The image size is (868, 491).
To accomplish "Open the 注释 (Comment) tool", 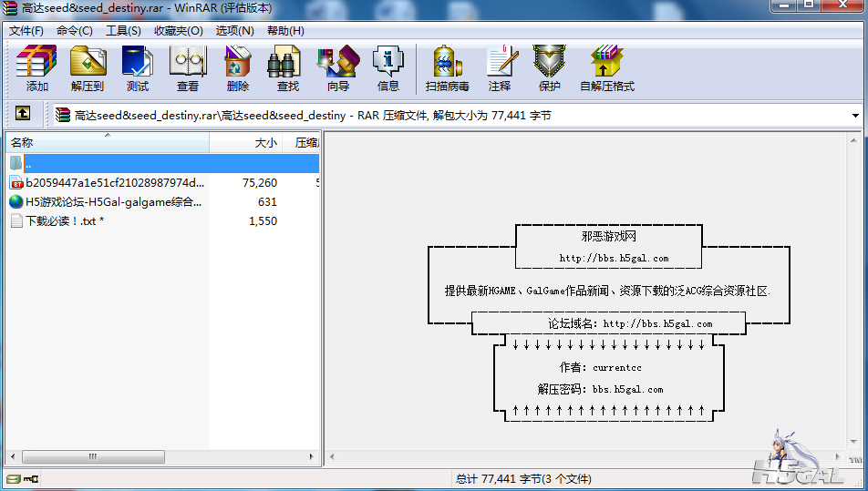I will click(x=500, y=68).
